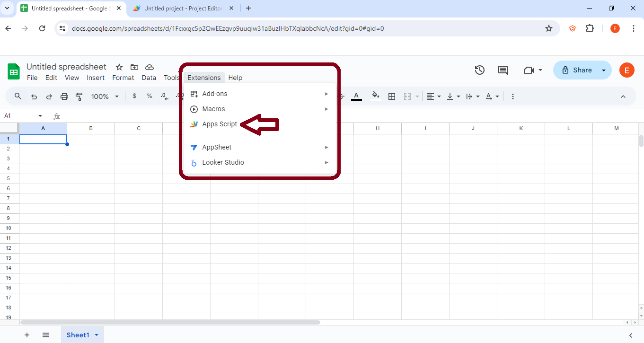
Task: Open the Help menu
Action: point(235,77)
